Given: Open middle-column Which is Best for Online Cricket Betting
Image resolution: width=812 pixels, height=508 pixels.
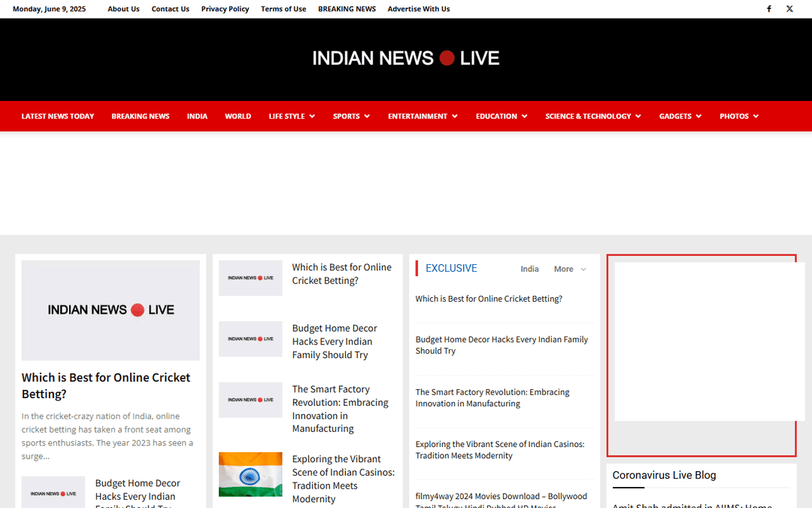Looking at the screenshot, I should pos(342,274).
